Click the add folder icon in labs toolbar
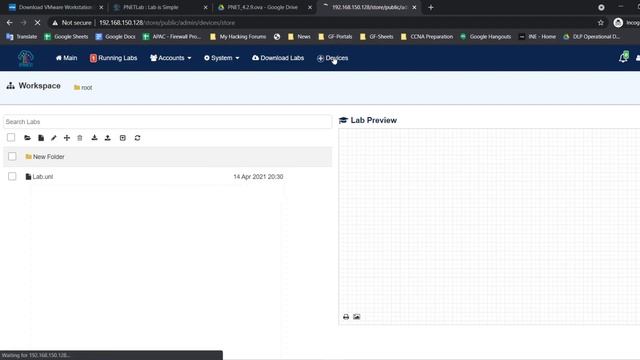 [x=27, y=138]
